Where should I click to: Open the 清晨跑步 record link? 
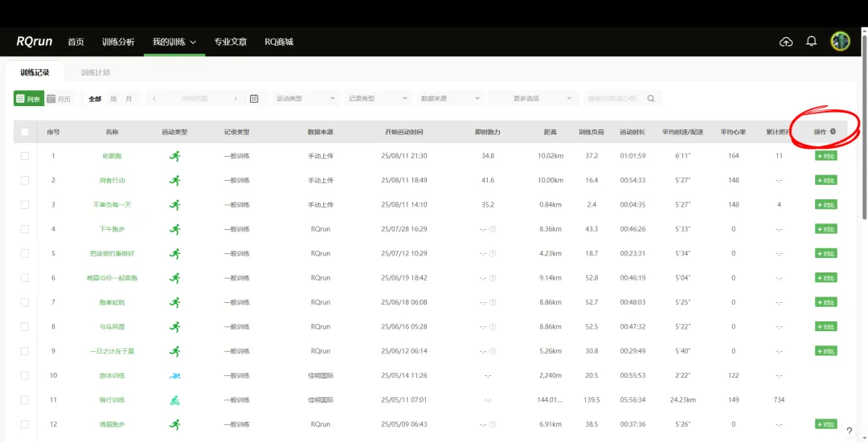(112, 424)
